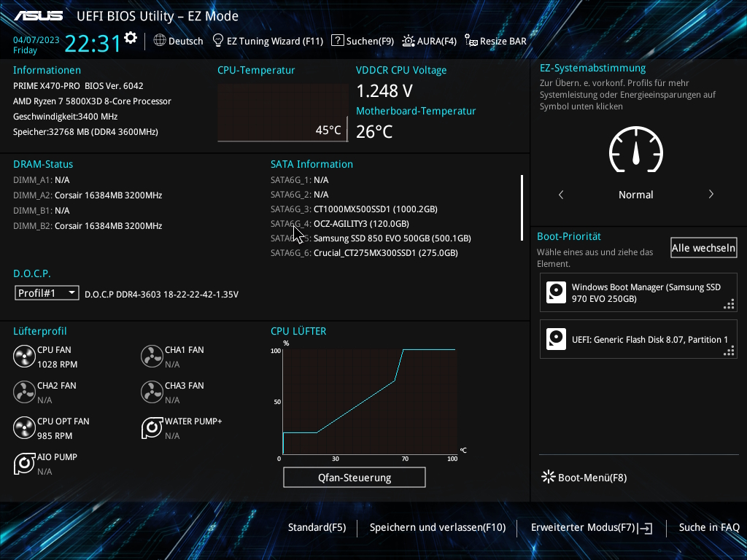The image size is (747, 560).
Task: Click the CHA3 FAN icon
Action: 152,392
